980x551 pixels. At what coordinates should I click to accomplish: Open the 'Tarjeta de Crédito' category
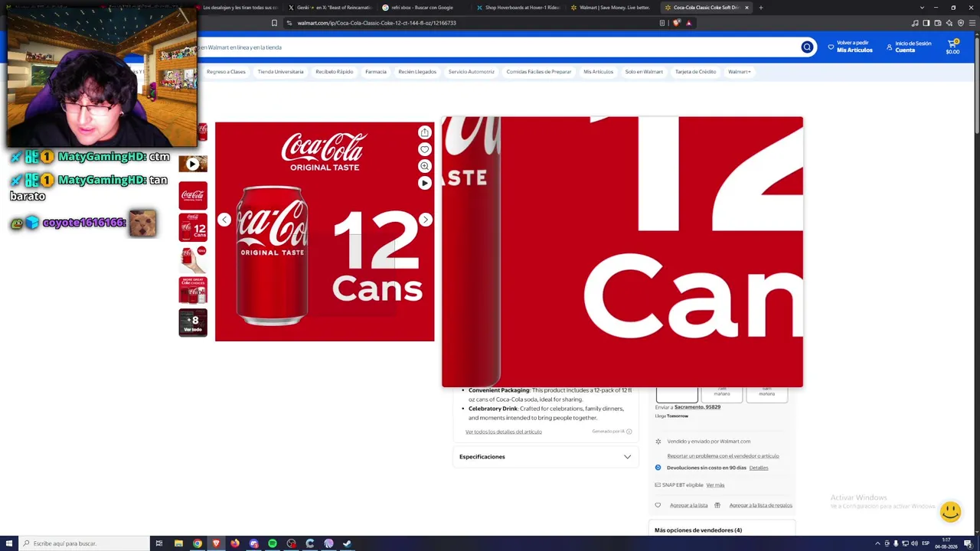point(696,72)
